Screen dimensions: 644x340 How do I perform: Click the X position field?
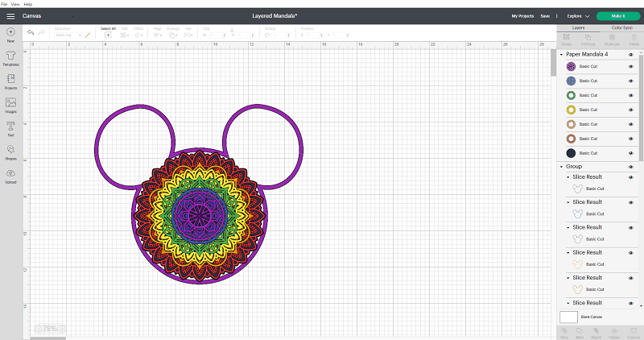[x=314, y=35]
